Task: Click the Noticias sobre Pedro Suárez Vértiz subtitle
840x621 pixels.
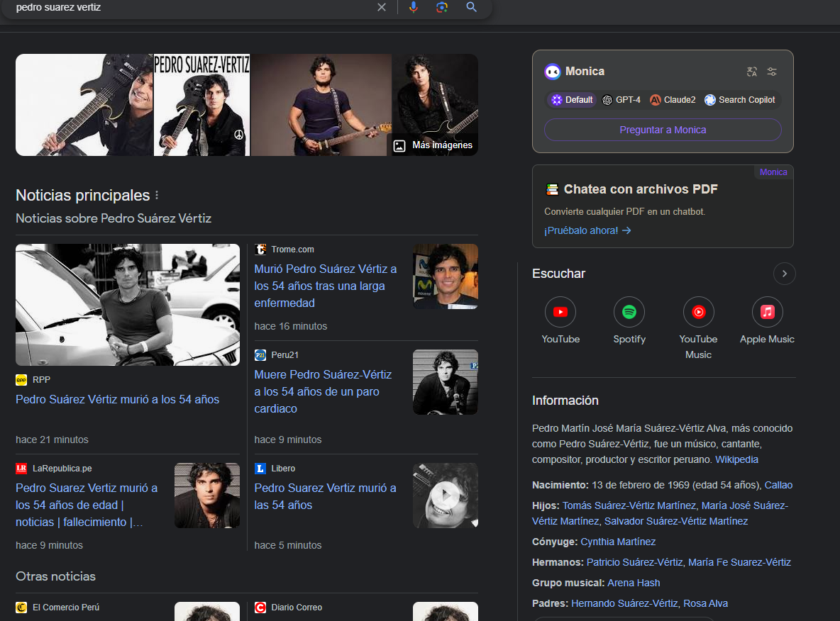Action: point(114,218)
